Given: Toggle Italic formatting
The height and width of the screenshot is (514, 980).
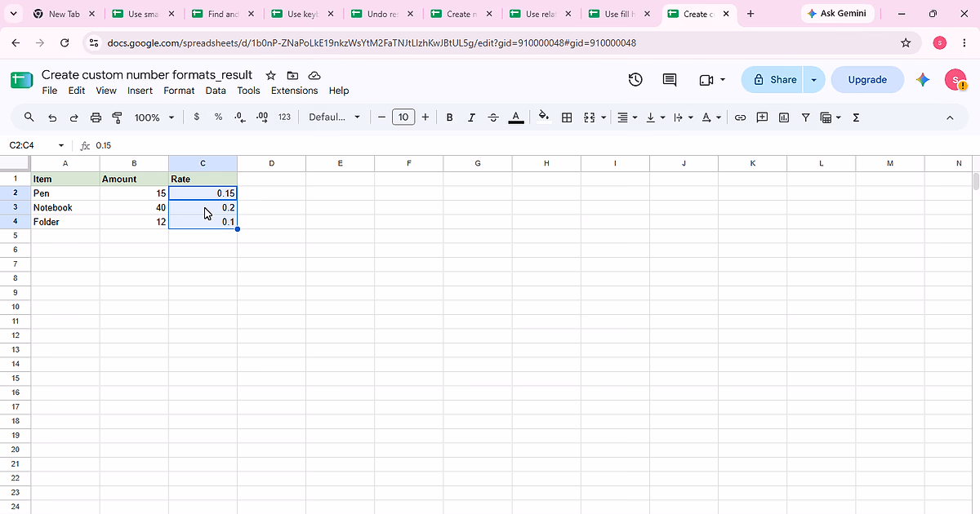Looking at the screenshot, I should coord(471,117).
